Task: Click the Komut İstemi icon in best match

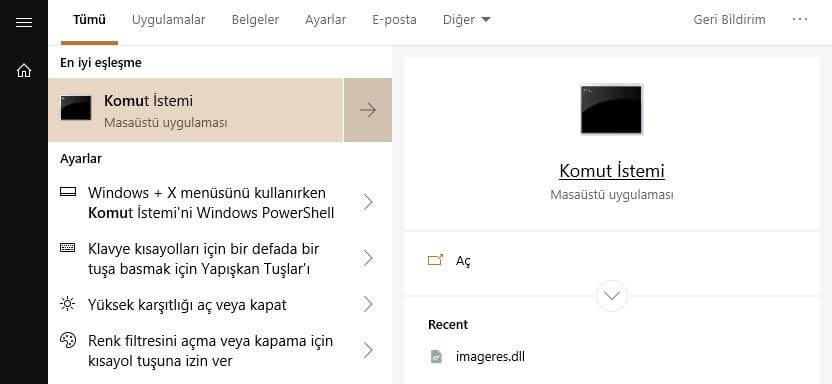Action: click(x=75, y=108)
